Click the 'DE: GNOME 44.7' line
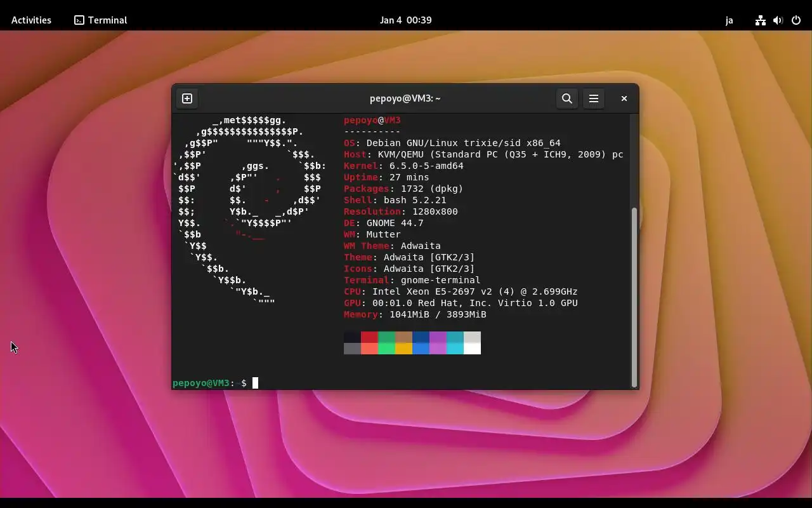Viewport: 812px width, 508px height. pyautogui.click(x=384, y=223)
